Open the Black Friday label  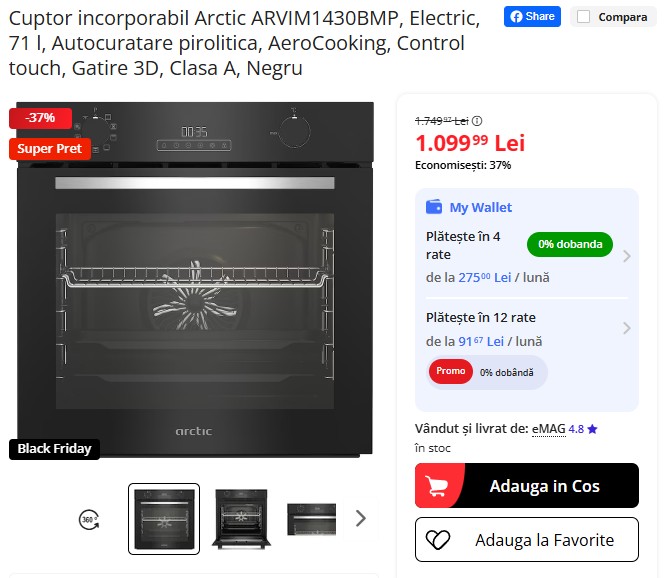(54, 449)
